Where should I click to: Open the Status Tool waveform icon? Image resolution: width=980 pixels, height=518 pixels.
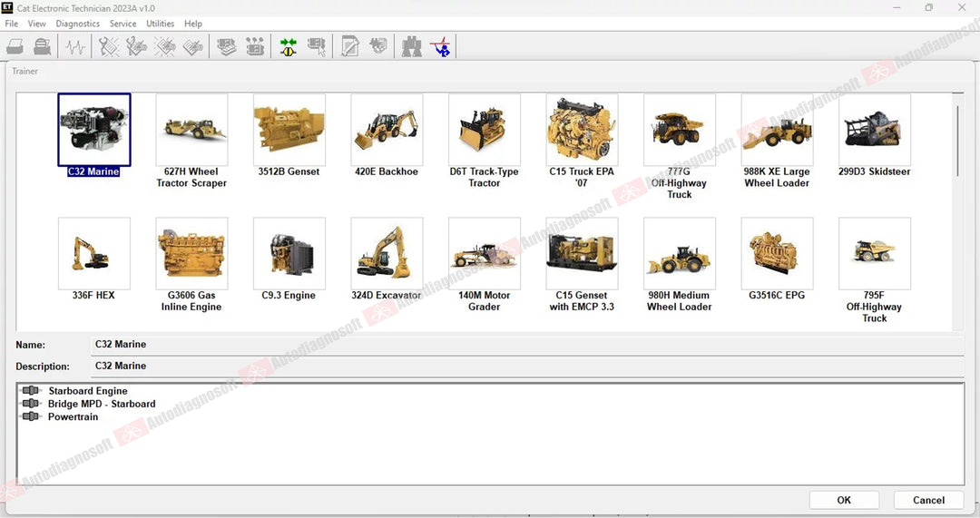tap(75, 47)
